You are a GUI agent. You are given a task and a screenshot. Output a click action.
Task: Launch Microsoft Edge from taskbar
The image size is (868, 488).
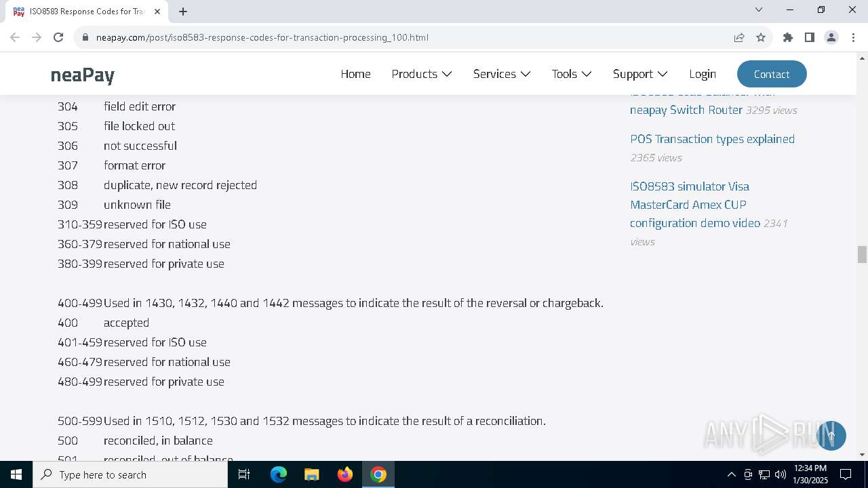click(279, 474)
